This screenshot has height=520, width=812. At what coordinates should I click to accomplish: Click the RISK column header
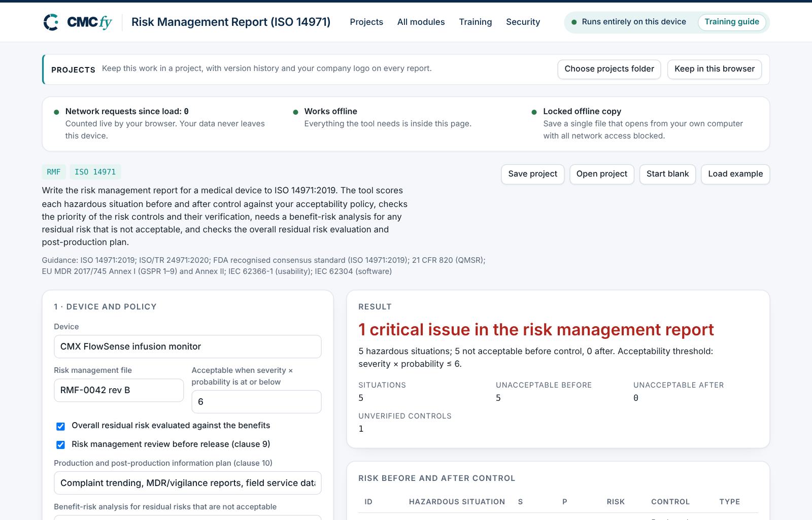pyautogui.click(x=616, y=502)
